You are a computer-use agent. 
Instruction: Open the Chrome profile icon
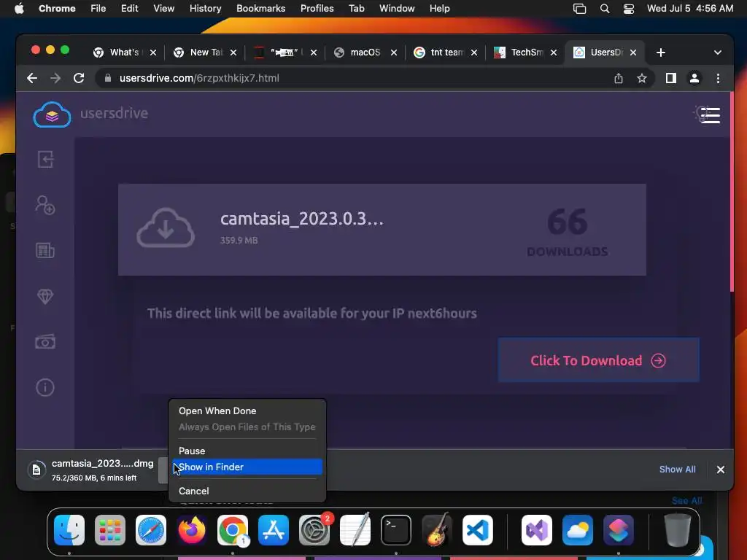(694, 78)
